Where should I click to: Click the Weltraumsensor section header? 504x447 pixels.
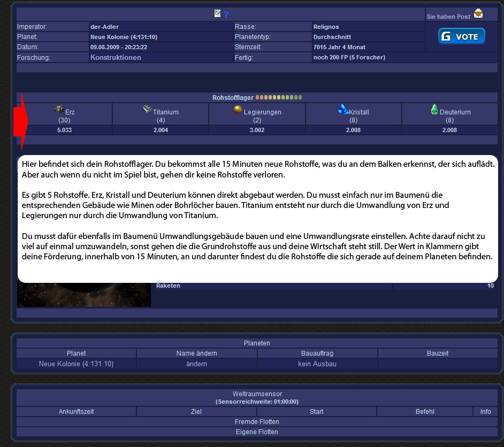pos(257,394)
